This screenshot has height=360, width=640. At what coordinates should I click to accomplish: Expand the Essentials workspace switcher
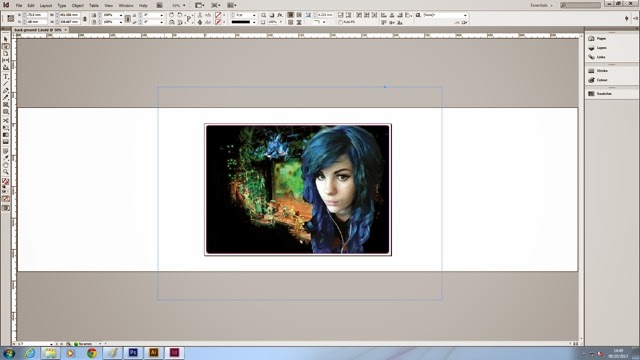coord(541,5)
